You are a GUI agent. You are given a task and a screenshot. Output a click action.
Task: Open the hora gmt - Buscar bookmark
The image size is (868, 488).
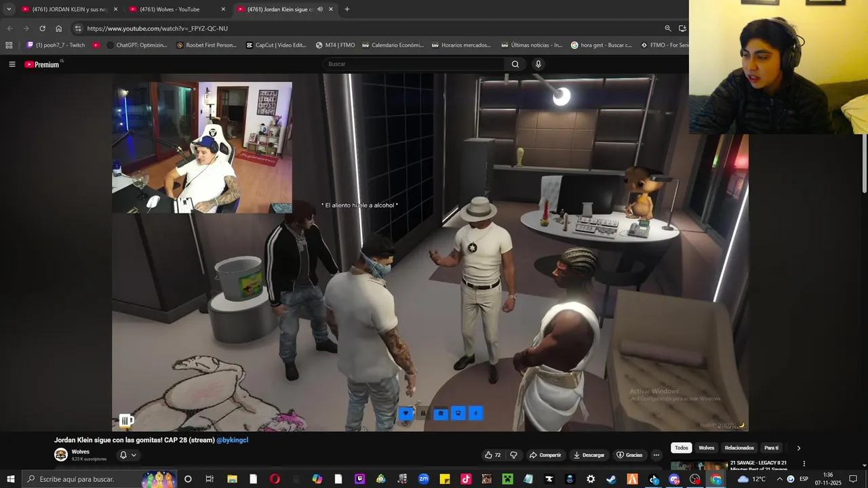(601, 45)
